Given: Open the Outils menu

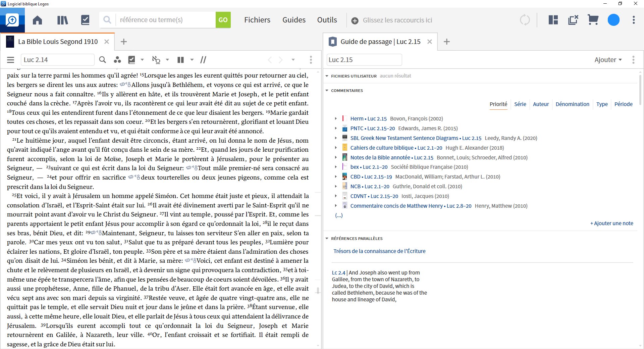Looking at the screenshot, I should (x=327, y=20).
